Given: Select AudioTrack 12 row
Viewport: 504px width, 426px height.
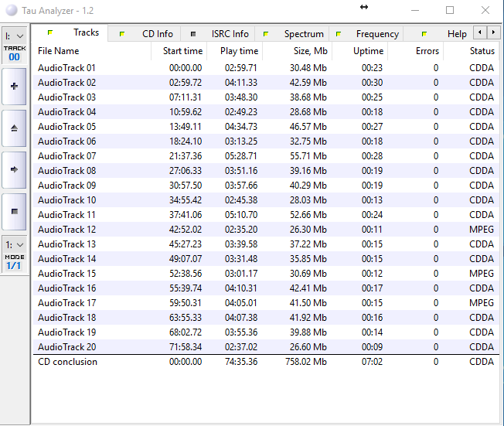Looking at the screenshot, I should point(266,230).
